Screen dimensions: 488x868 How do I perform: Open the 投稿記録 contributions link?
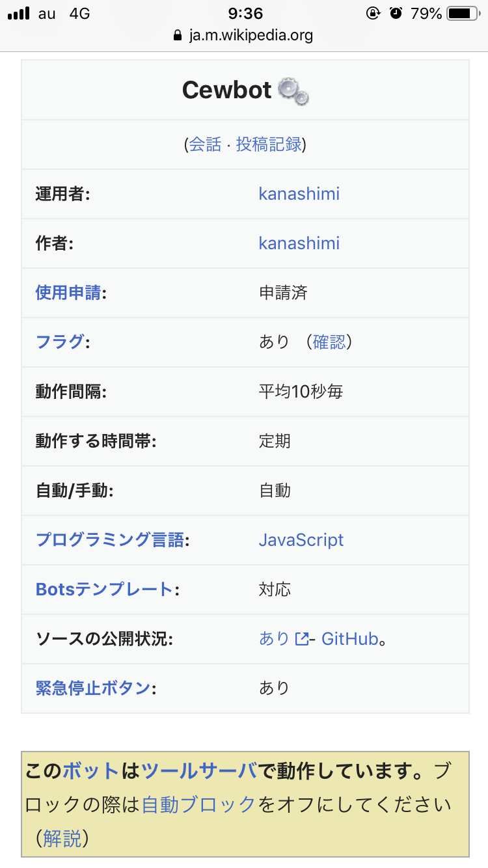[x=269, y=144]
